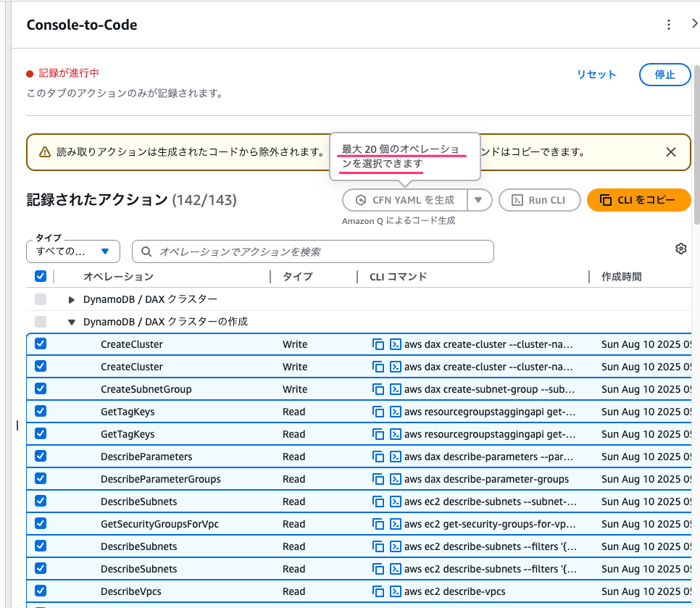Click 'aws ec2 describe-vpcs' command text
Viewport: 700px width, 608px height.
click(x=455, y=591)
